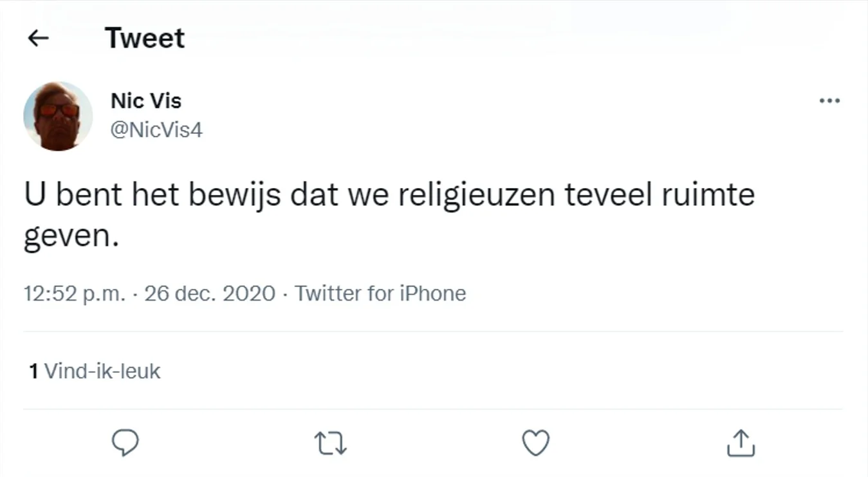Click the 12:52 p.m. timestamp
The image size is (868, 477).
[75, 294]
